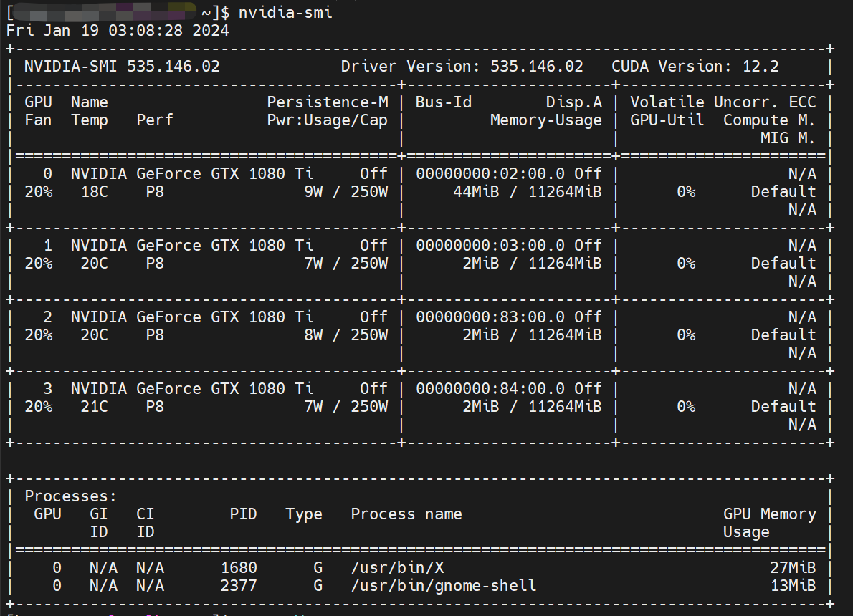The height and width of the screenshot is (616, 853).
Task: Click 'Driver Version: 535.146.02' text
Action: [462, 67]
